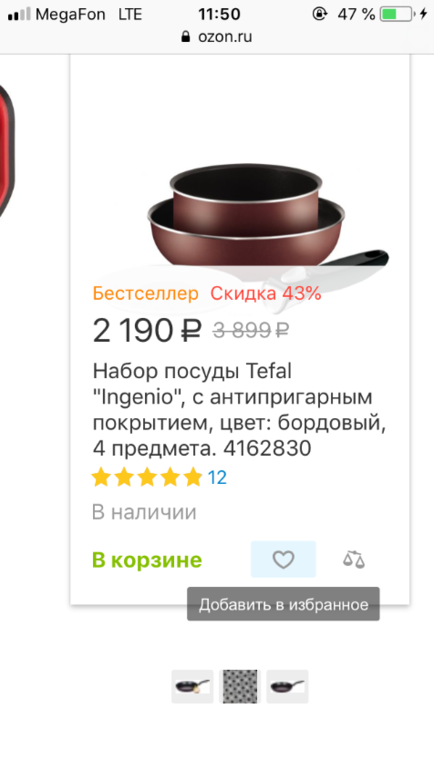
Task: Open the first frying pan thumbnail
Action: point(192,686)
